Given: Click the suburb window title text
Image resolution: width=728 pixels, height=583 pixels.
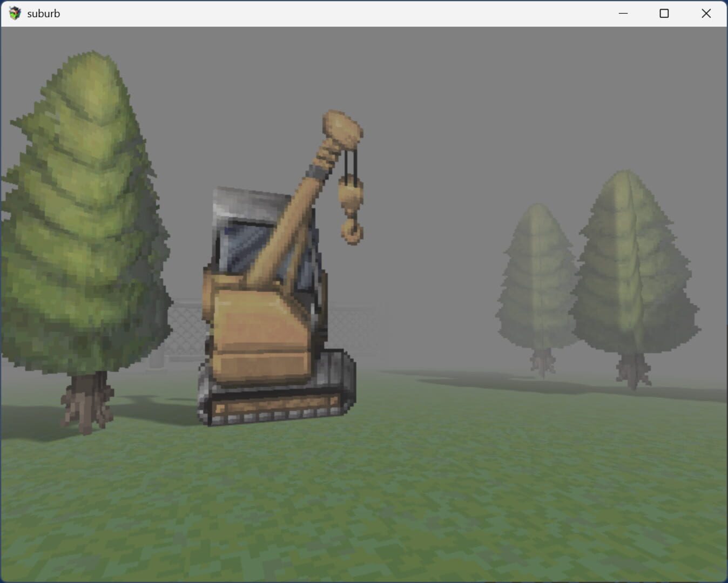Looking at the screenshot, I should 44,13.
